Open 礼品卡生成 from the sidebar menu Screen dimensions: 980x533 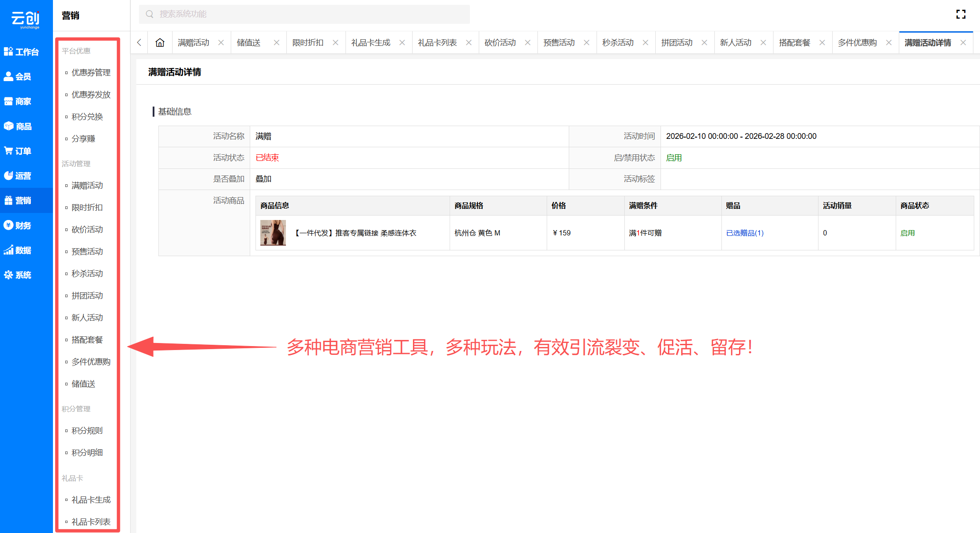pos(91,499)
